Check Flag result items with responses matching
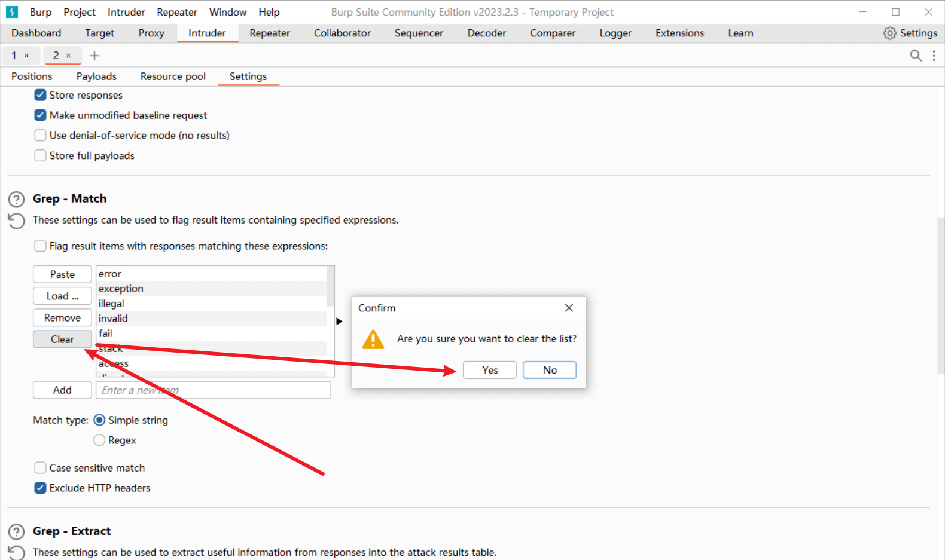 coord(40,246)
